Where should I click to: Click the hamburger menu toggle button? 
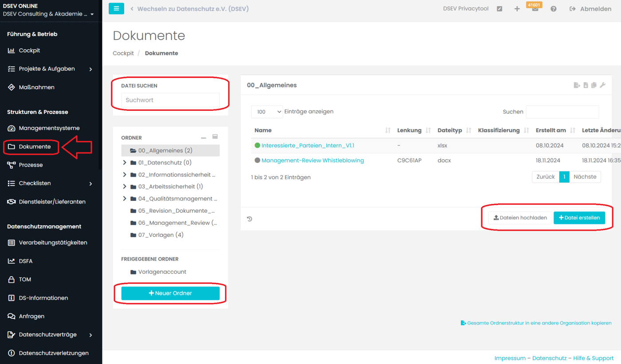click(116, 8)
